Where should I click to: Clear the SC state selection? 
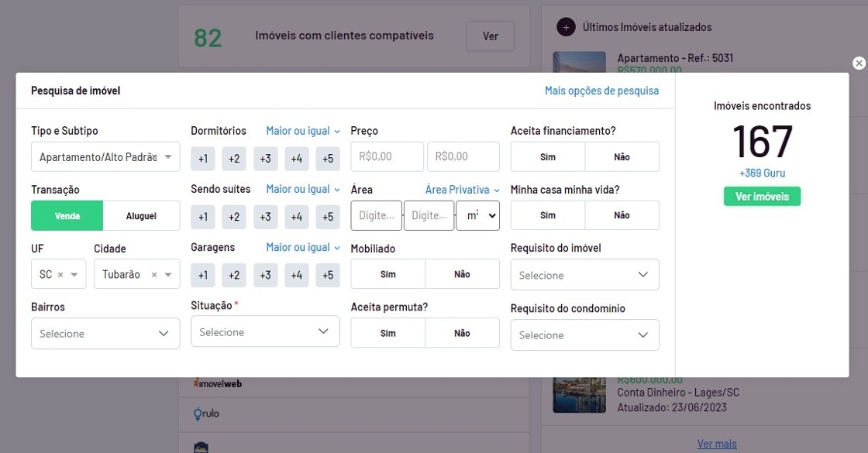point(60,275)
